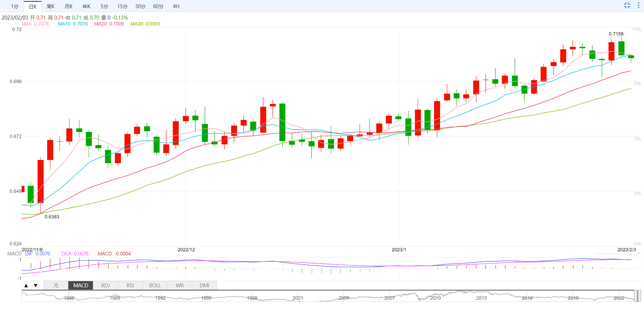The image size is (644, 310).
Task: Click the right handle of the range slider
Action: (639, 295)
